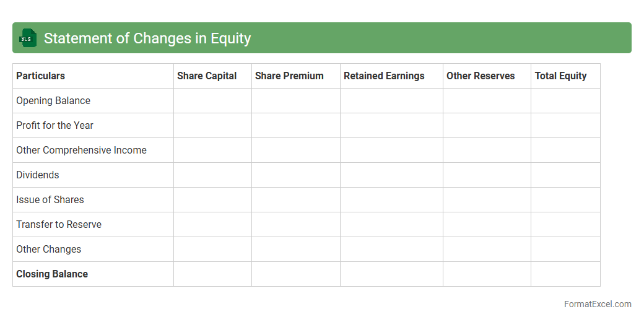644x322 pixels.
Task: Click Retained Earnings cell for Dividends row
Action: click(x=391, y=175)
